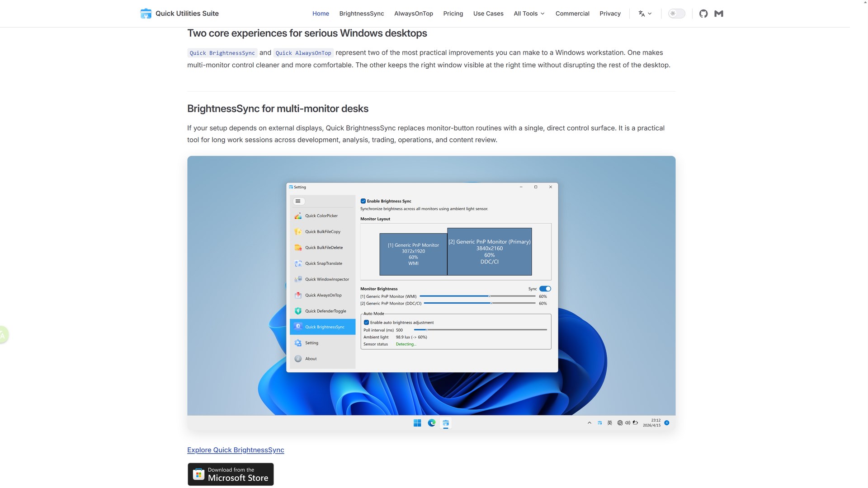
Task: Follow the Explore Quick BrightnessSync link
Action: [236, 450]
